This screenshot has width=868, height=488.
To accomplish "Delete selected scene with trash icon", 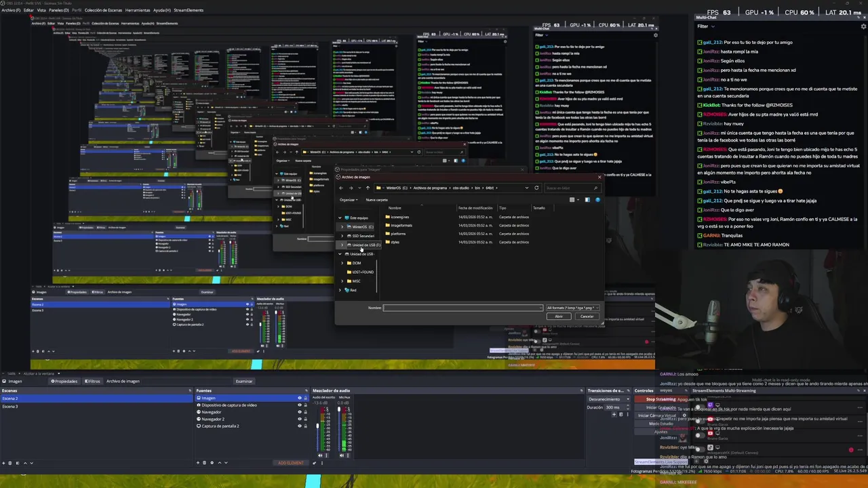I will (x=10, y=463).
